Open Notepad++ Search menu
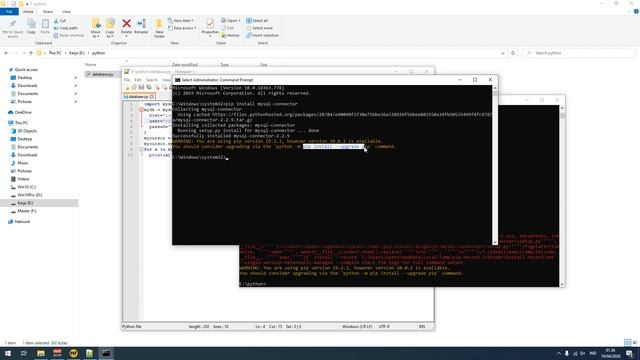The height and width of the screenshot is (360, 640). (152, 80)
